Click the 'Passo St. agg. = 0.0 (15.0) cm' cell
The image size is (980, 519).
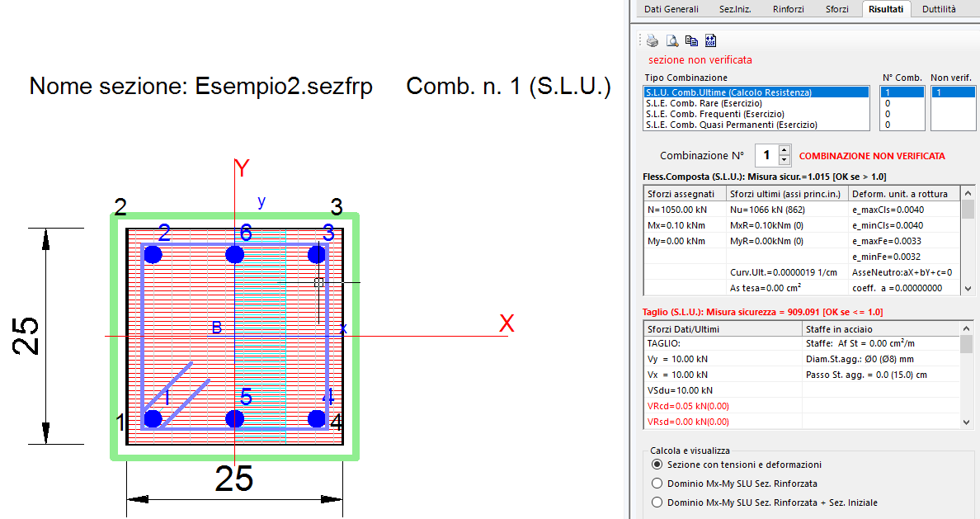tap(881, 375)
